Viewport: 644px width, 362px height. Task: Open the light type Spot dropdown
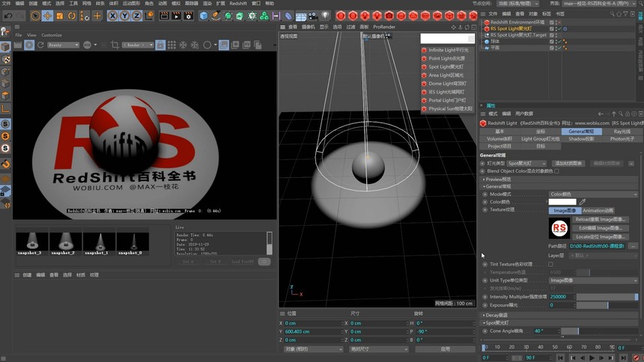(x=527, y=163)
